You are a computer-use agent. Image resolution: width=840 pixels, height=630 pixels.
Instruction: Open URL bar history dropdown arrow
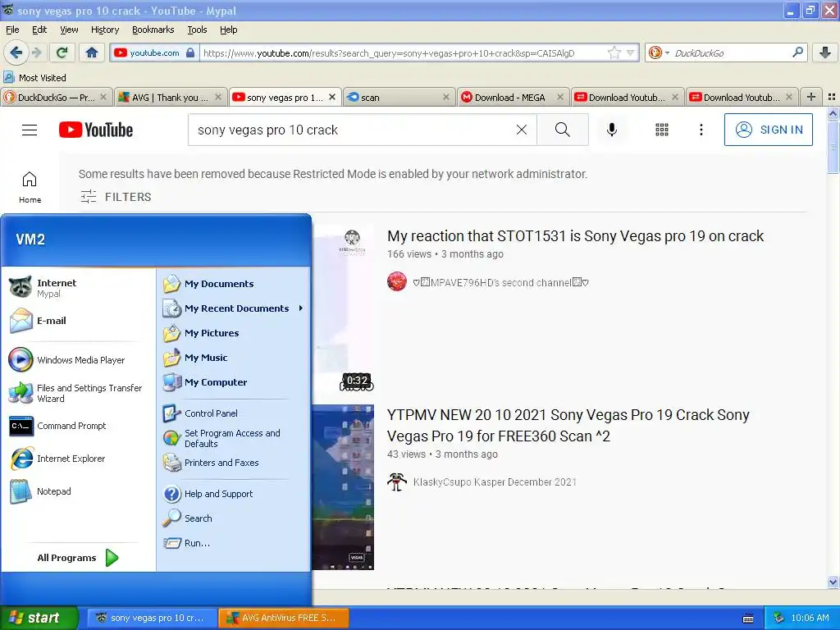(631, 52)
